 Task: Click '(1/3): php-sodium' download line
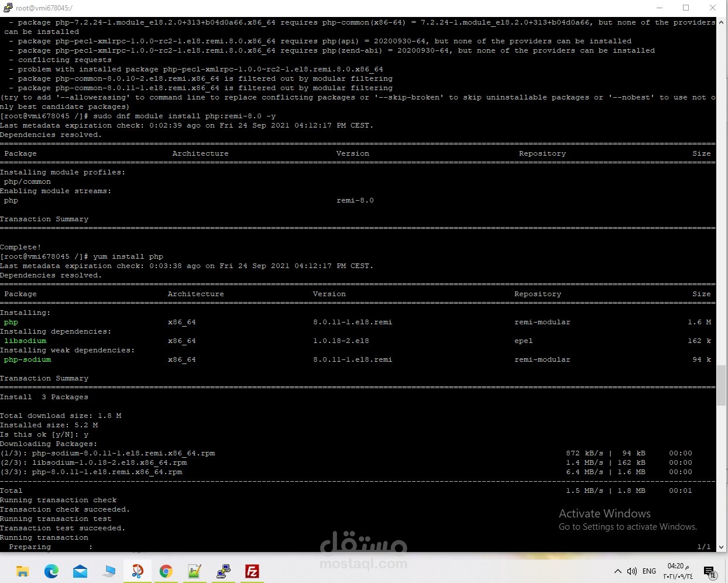click(108, 453)
